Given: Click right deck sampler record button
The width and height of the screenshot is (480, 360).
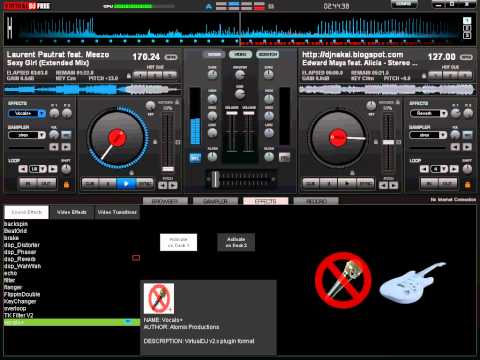Looking at the screenshot, I should pos(467,135).
